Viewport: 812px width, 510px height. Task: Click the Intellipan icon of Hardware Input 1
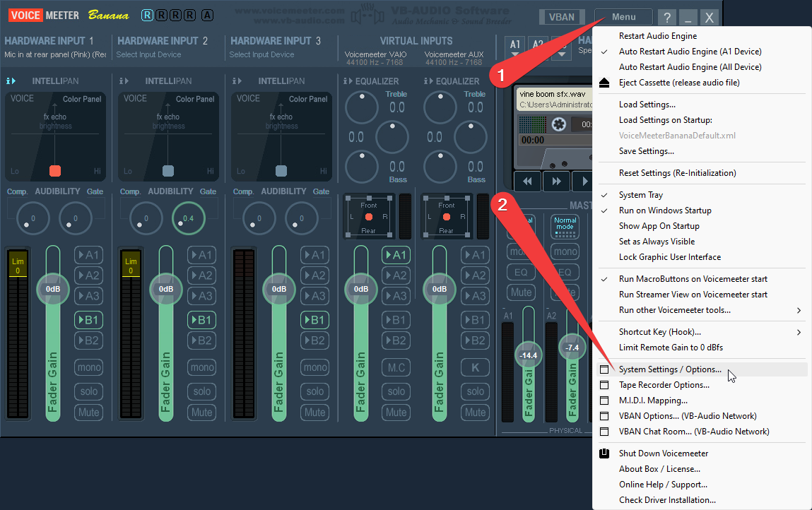[11, 81]
